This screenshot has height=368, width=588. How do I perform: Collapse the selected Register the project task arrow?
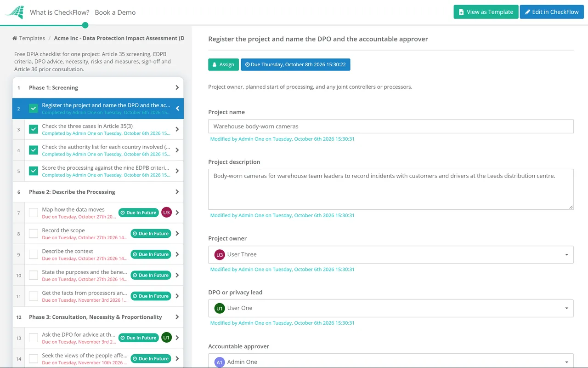[x=177, y=109]
